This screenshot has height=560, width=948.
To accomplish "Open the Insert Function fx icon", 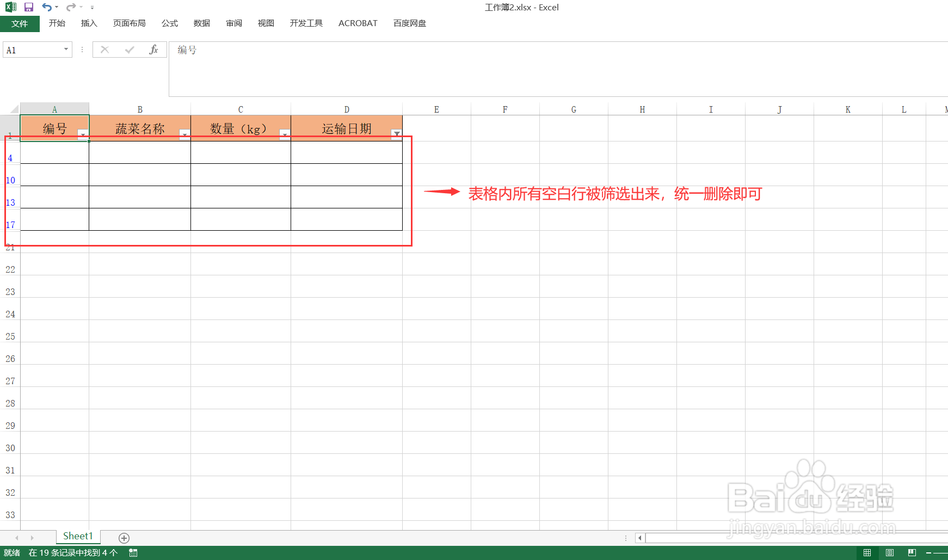I will pos(153,50).
